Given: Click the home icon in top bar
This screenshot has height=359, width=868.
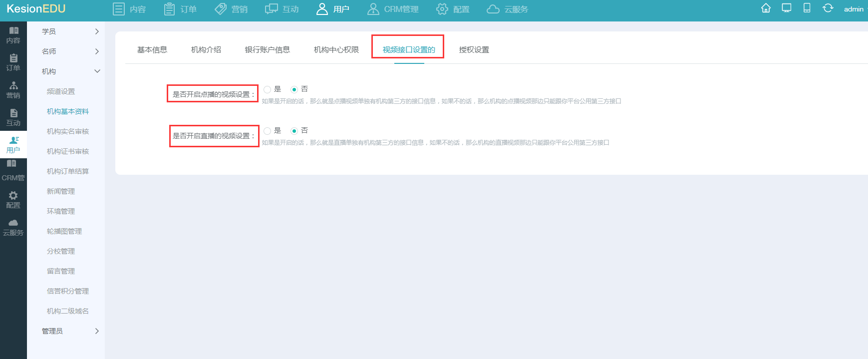Looking at the screenshot, I should [766, 8].
